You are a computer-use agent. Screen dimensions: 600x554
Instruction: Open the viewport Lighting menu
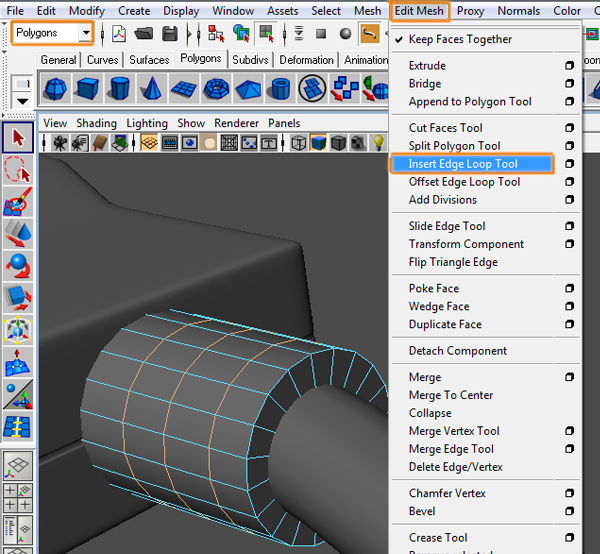[147, 123]
